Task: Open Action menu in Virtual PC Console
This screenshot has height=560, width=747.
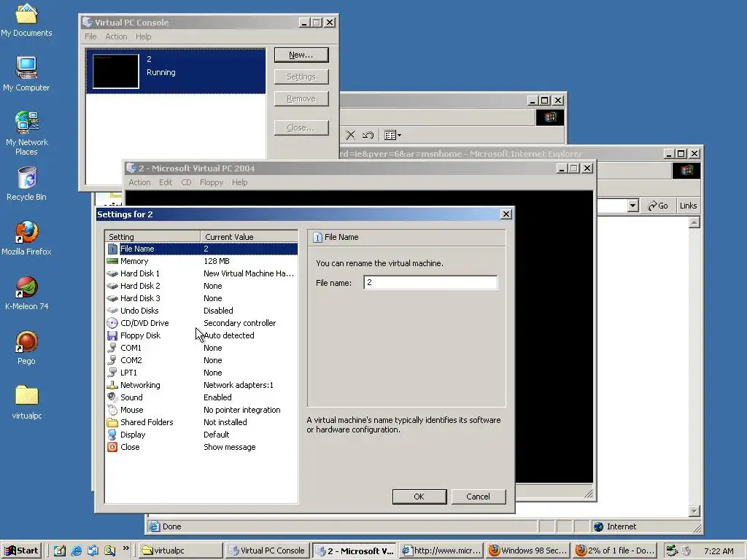Action: (116, 36)
